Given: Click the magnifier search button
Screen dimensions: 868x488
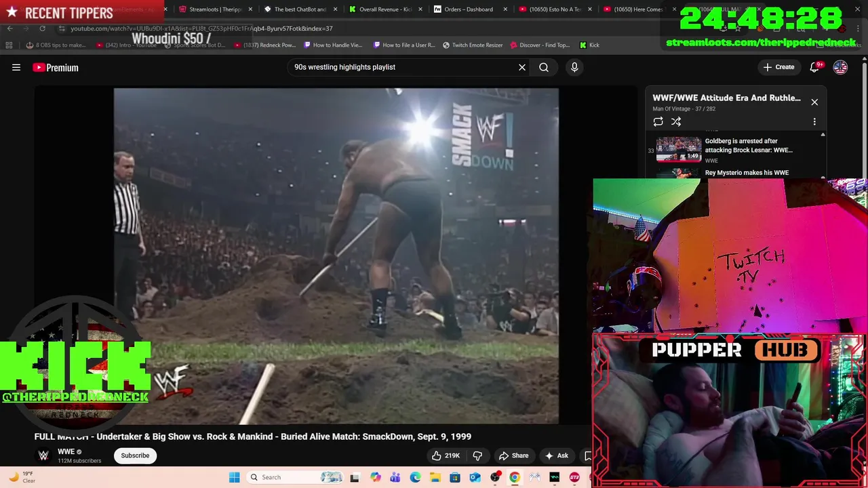Looking at the screenshot, I should pos(544,67).
